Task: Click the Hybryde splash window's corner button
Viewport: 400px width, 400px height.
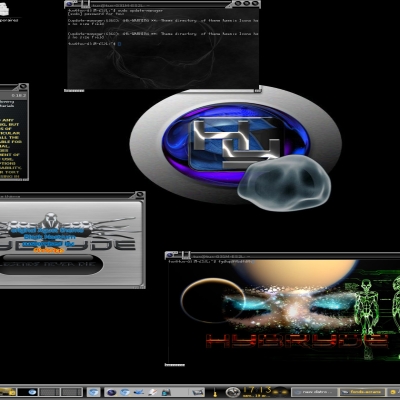Action: pyautogui.click(x=139, y=194)
